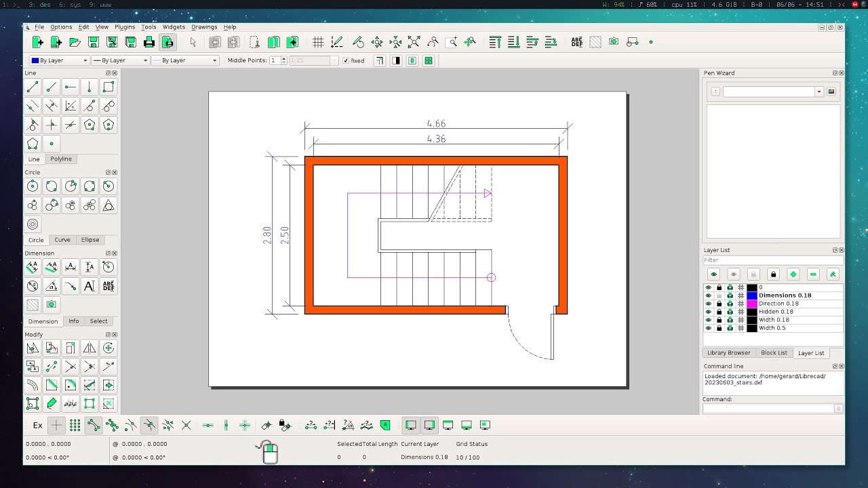The height and width of the screenshot is (488, 868).
Task: Switch to the Info tab
Action: click(x=73, y=321)
